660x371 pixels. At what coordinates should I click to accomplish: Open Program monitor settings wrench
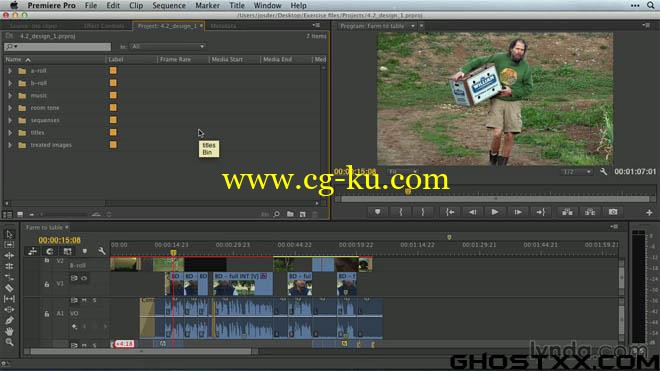tap(604, 172)
